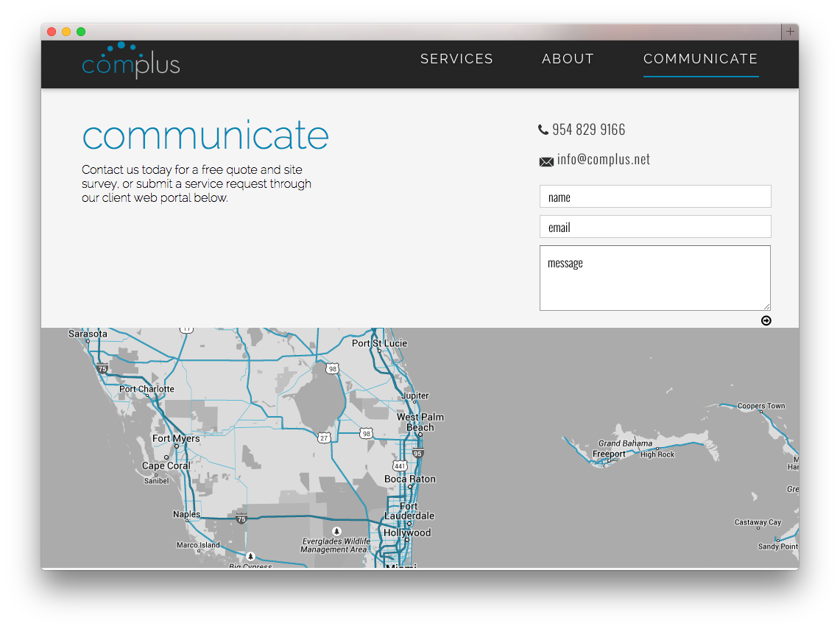Open the ABOUT menu item

click(568, 59)
